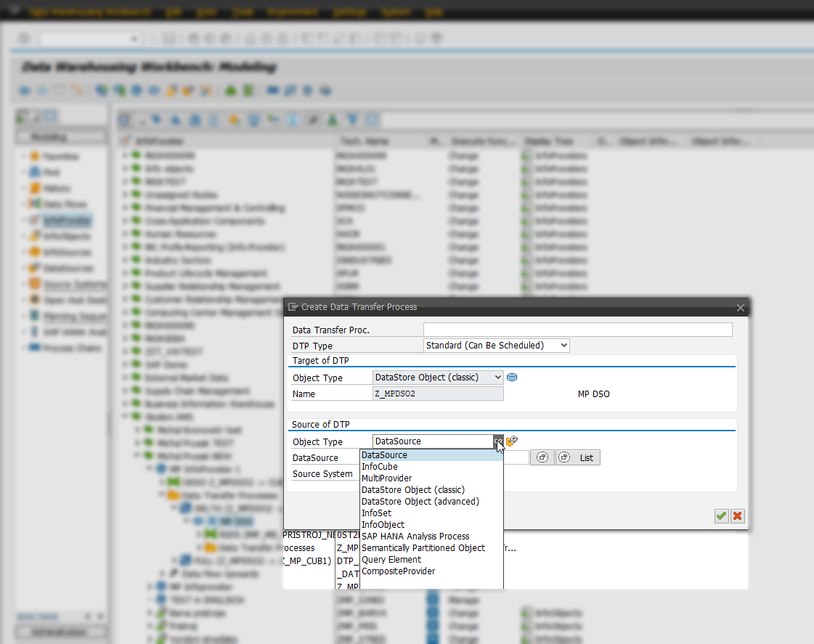This screenshot has width=814, height=644.
Task: Click the Data Transfer Proc. input field
Action: pyautogui.click(x=577, y=329)
